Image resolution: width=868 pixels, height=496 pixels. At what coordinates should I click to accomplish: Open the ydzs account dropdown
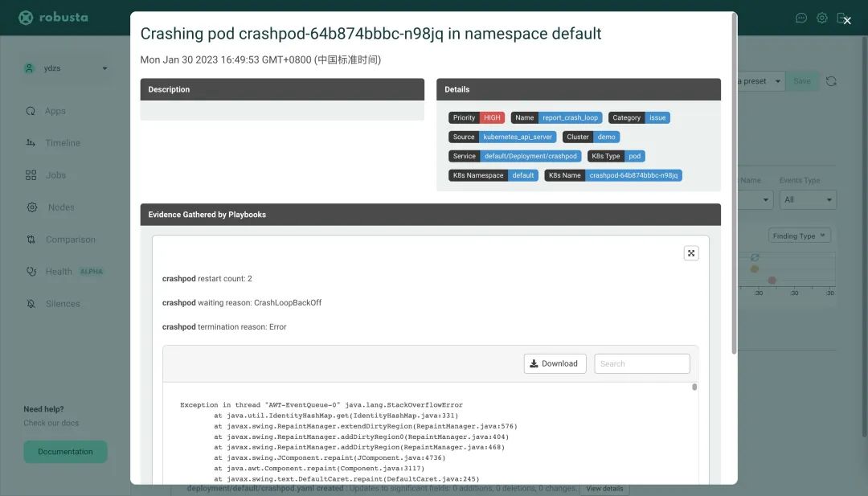pyautogui.click(x=67, y=68)
